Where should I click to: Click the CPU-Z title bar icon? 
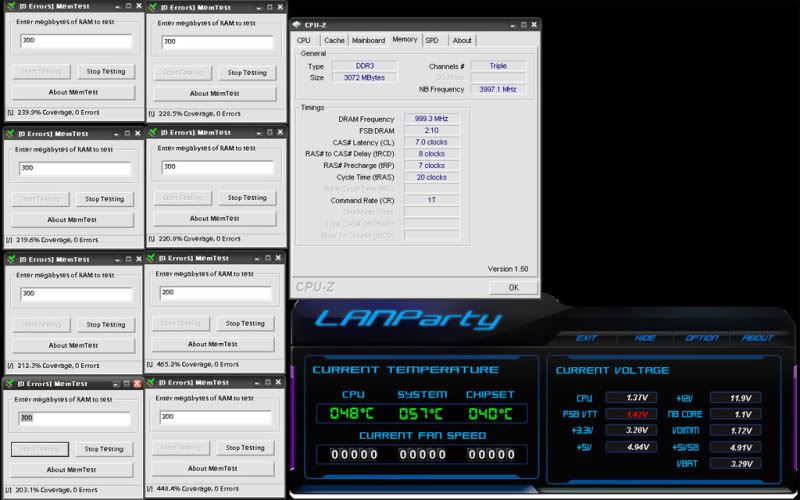point(296,24)
